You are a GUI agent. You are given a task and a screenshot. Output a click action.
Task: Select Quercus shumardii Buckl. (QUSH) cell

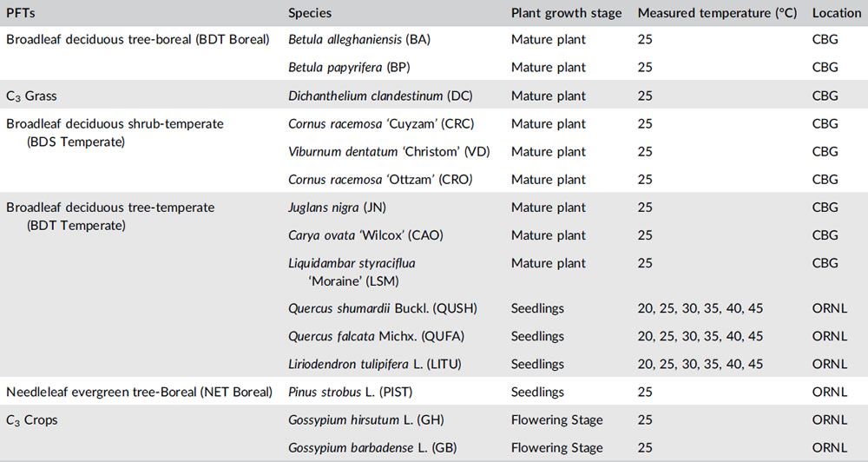tap(383, 308)
